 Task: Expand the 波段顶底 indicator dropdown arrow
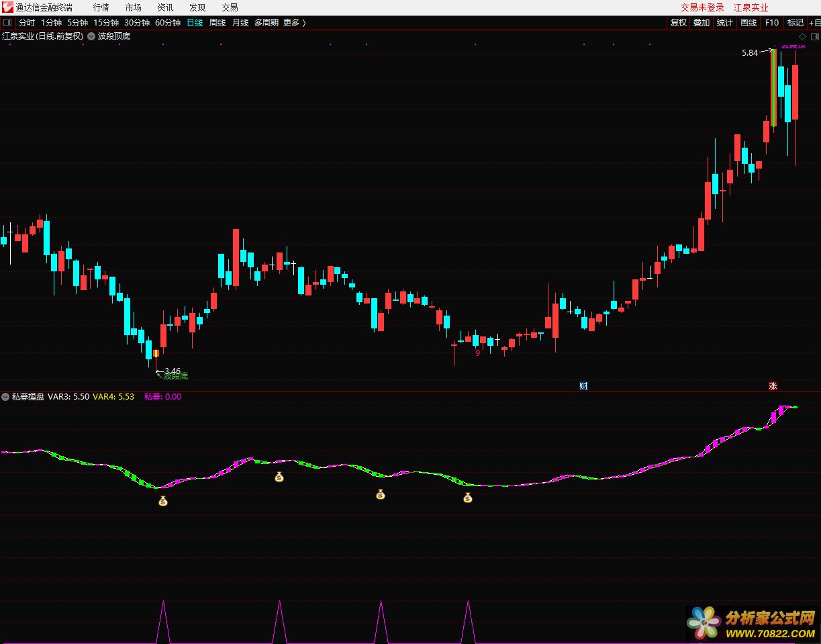click(x=91, y=36)
